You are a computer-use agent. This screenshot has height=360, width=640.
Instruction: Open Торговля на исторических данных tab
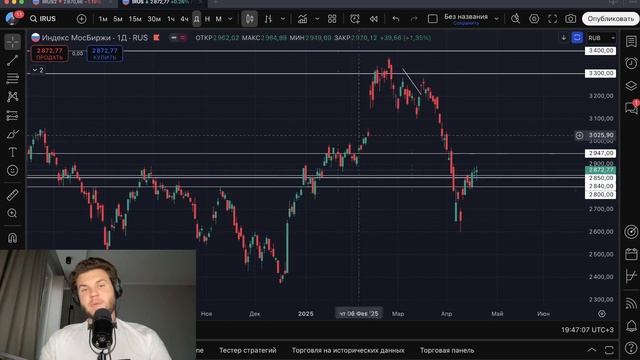click(348, 350)
